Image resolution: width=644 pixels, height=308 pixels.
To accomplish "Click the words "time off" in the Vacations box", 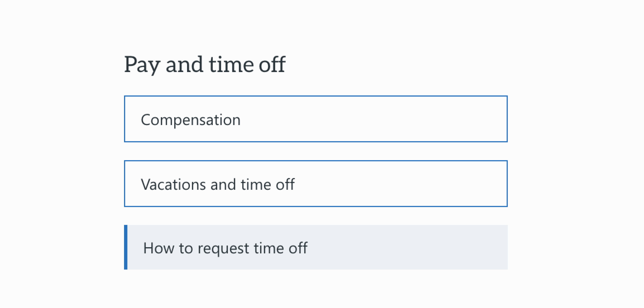I will pos(267,185).
